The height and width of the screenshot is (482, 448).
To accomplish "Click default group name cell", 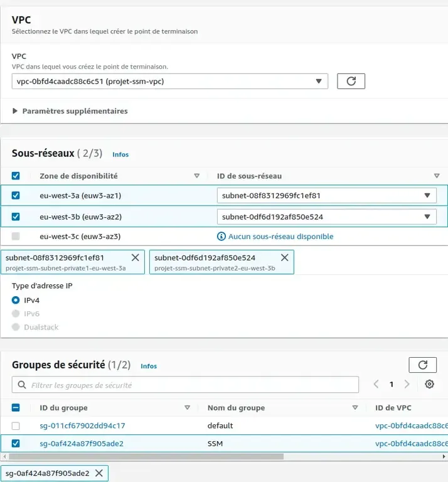I will coord(220,426).
